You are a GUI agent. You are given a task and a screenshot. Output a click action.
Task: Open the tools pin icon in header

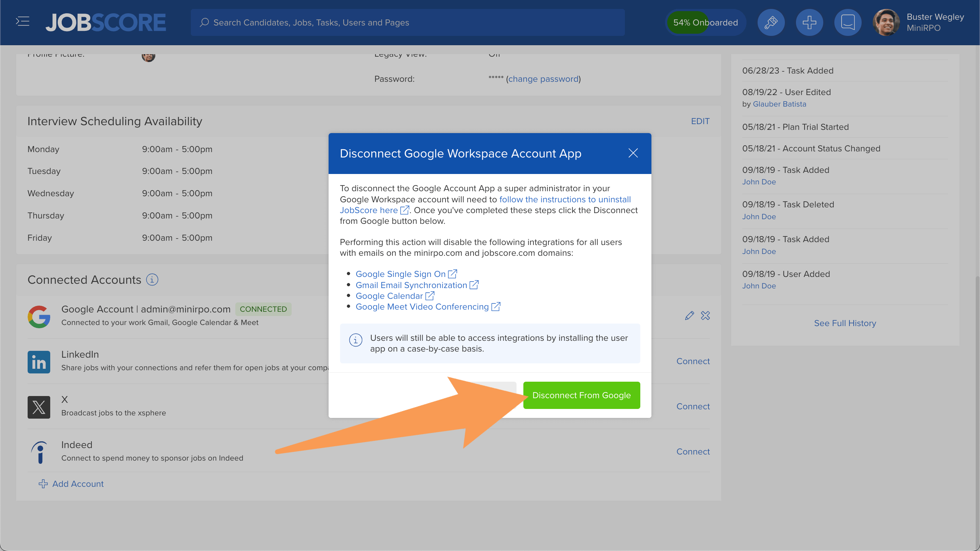coord(771,23)
